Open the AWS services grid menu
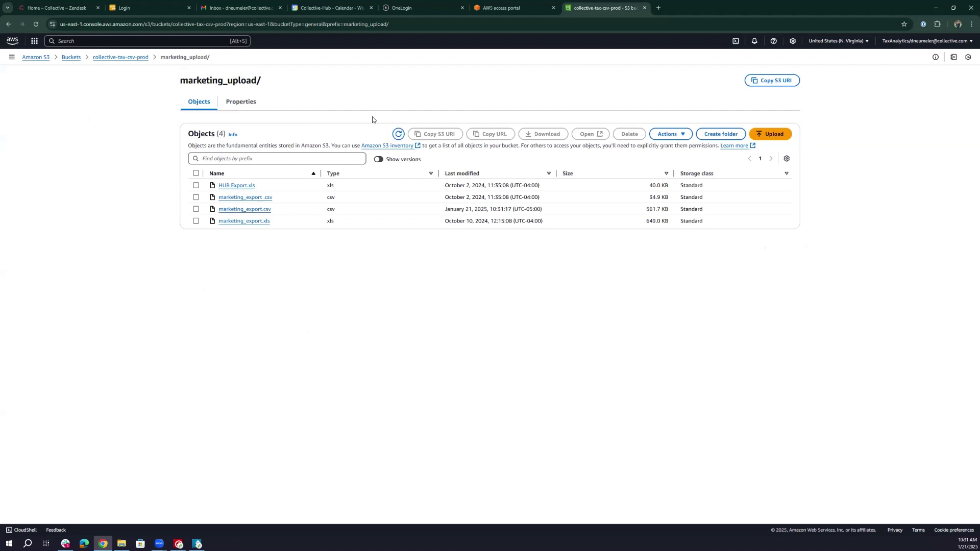The image size is (980, 551). [x=34, y=41]
